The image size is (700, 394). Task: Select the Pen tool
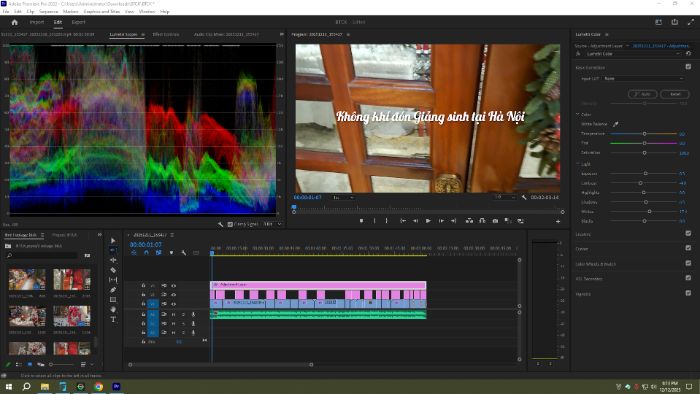[x=113, y=290]
